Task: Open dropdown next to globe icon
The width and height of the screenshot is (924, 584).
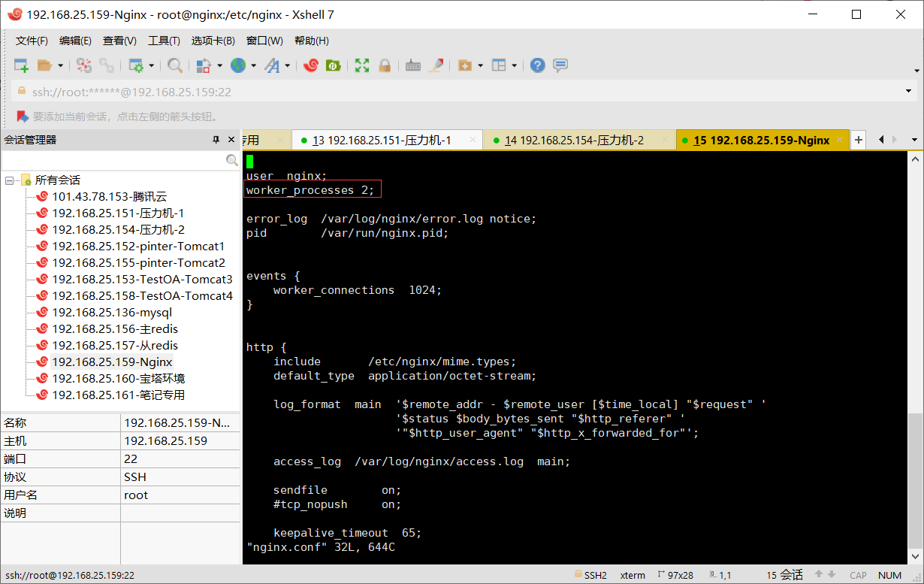Action: [x=253, y=66]
